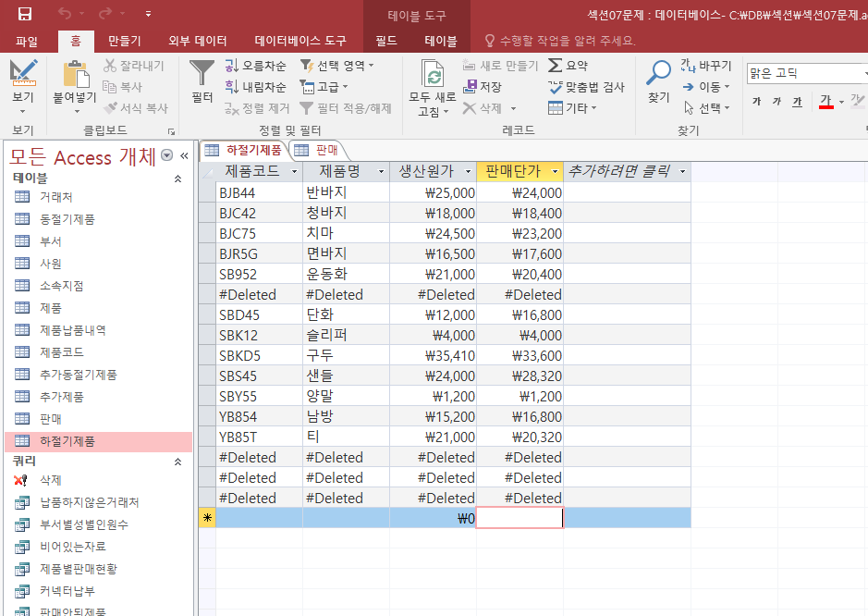The width and height of the screenshot is (868, 616).
Task: Click the Paste (붙여넣기) clipboard icon
Action: (75, 73)
